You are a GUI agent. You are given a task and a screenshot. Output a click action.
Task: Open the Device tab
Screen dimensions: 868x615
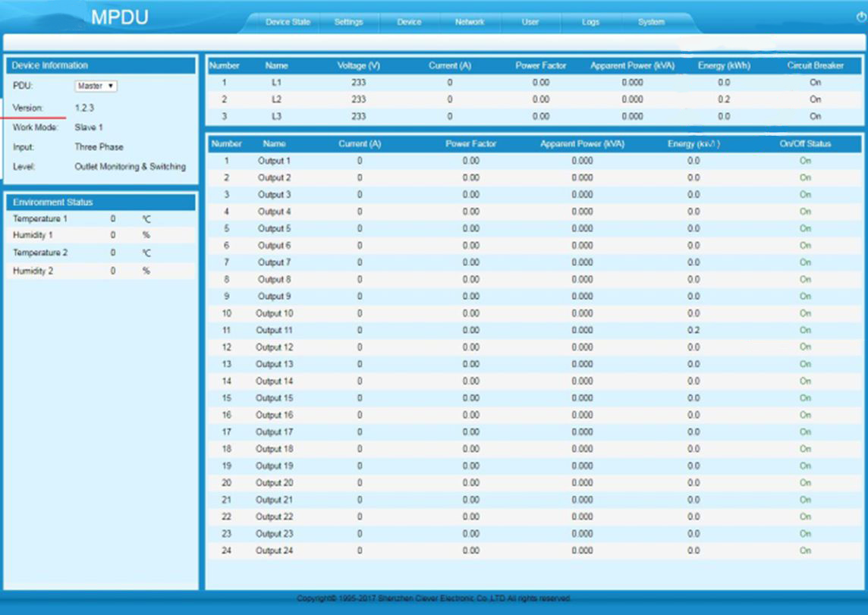pos(409,23)
